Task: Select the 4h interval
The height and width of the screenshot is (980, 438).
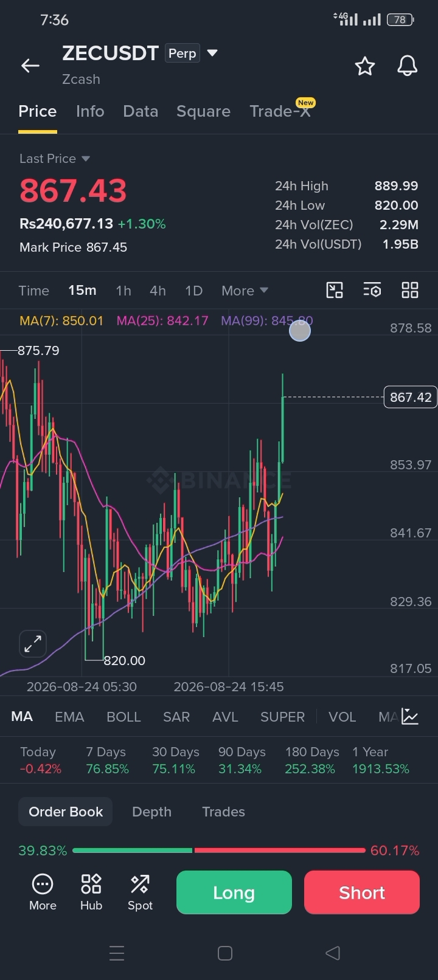Action: pos(158,291)
